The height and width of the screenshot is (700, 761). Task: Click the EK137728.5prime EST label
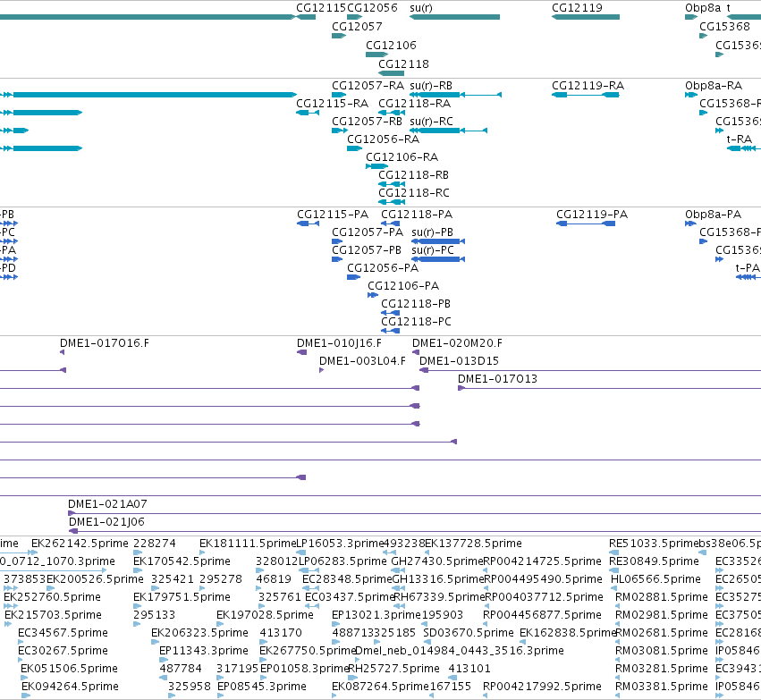click(474, 544)
